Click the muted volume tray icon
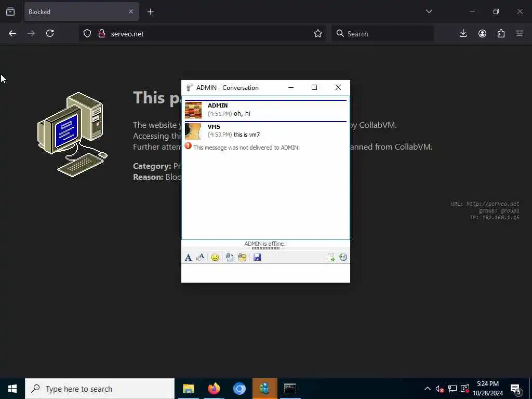The image size is (532, 399). coord(440,389)
